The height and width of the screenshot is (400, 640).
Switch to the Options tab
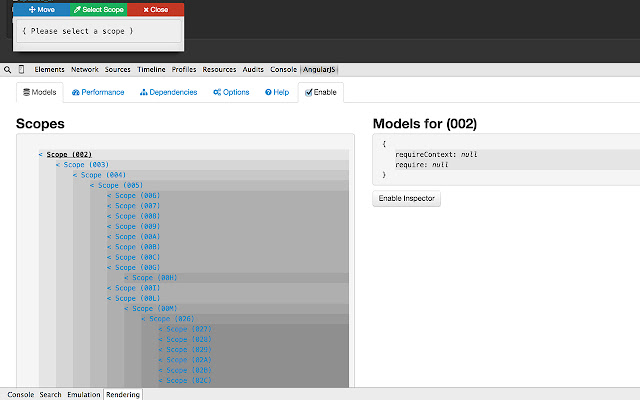[231, 92]
